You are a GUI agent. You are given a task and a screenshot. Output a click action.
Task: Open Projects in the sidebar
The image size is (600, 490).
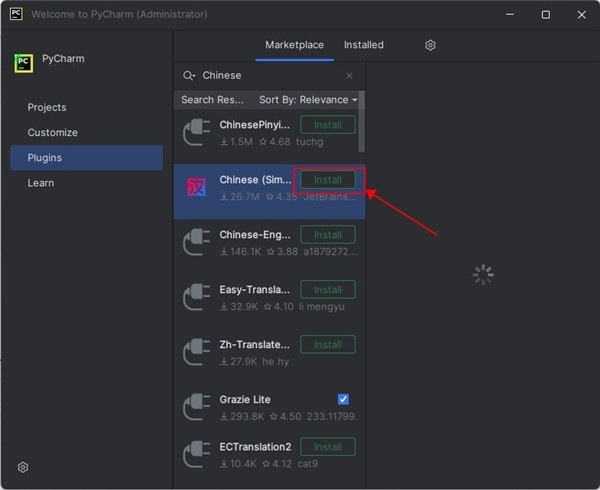tap(47, 107)
